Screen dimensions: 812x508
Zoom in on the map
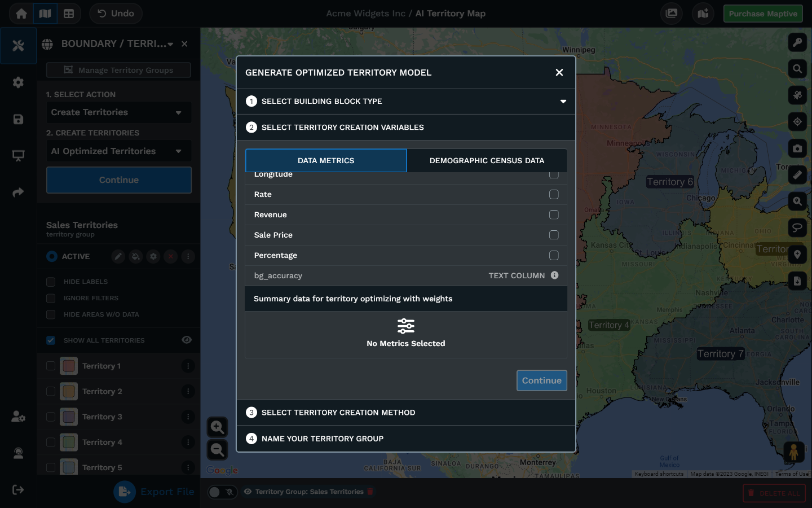pos(217,427)
